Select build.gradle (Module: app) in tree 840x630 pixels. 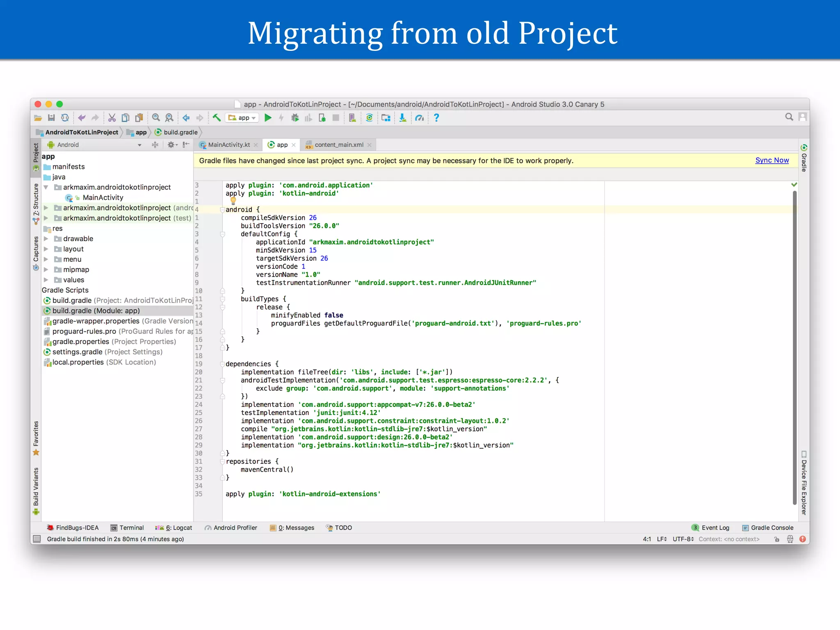[117, 311]
